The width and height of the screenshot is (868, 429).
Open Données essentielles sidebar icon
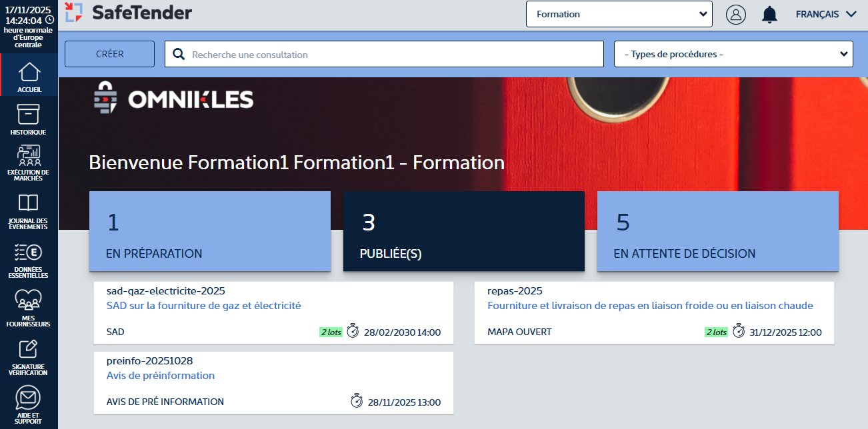29,254
